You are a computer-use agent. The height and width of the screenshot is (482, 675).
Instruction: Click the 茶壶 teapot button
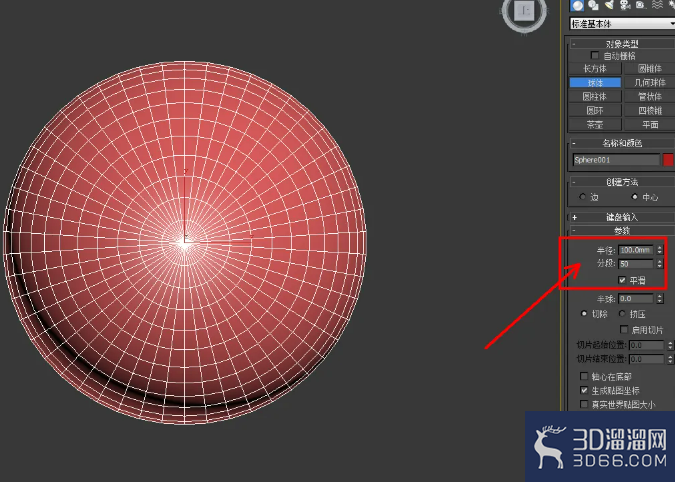point(595,125)
